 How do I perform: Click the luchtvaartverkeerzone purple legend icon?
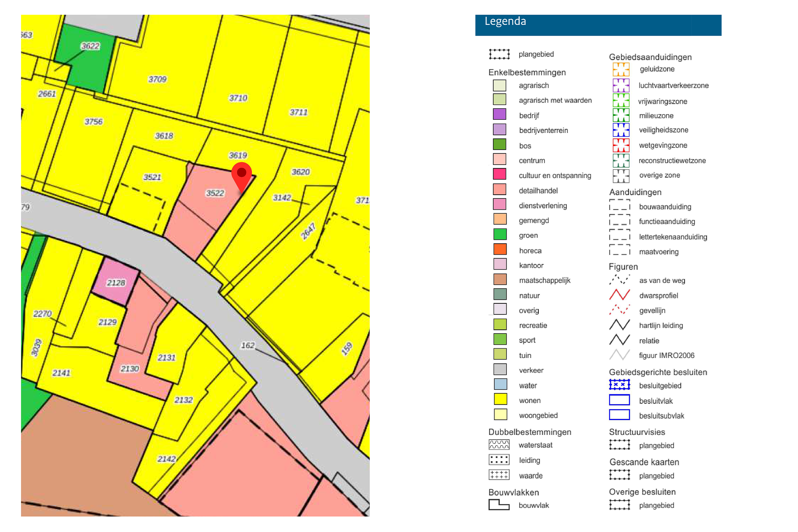tap(621, 85)
